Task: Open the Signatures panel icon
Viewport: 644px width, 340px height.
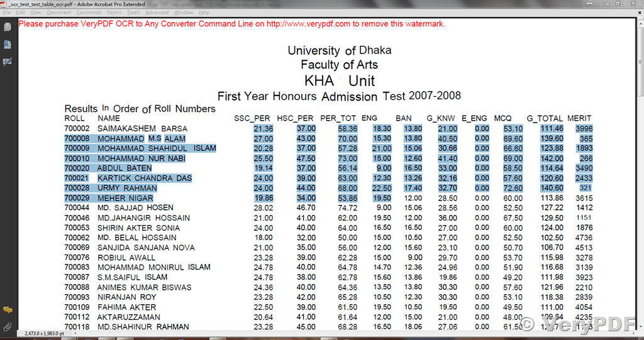Action: [8, 62]
